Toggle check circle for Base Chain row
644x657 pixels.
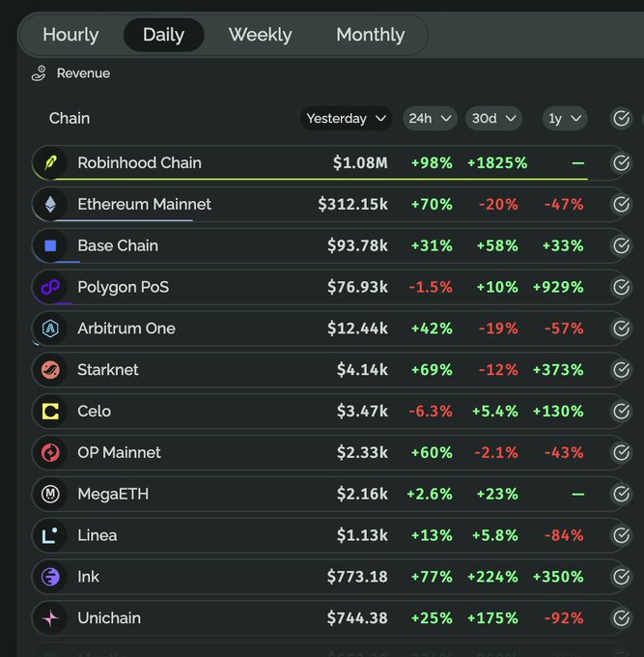pos(621,245)
